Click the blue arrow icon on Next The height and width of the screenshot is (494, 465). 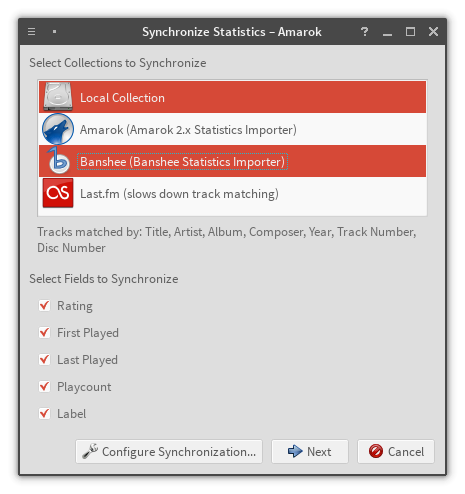[x=295, y=451]
